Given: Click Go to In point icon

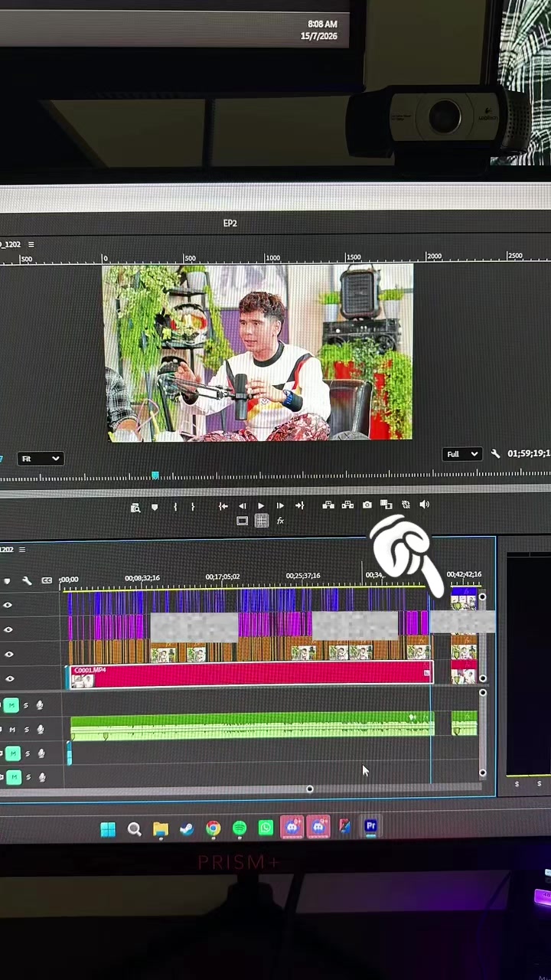Looking at the screenshot, I should tap(223, 506).
